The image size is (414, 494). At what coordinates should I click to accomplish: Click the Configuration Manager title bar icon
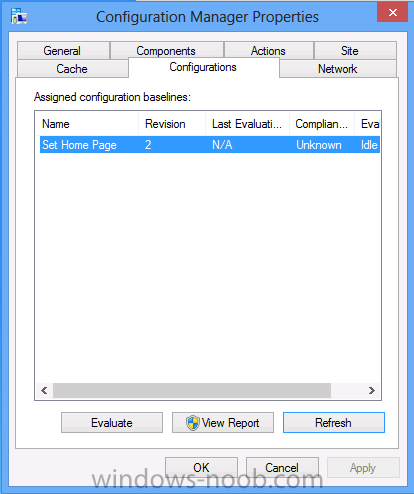coord(19,16)
